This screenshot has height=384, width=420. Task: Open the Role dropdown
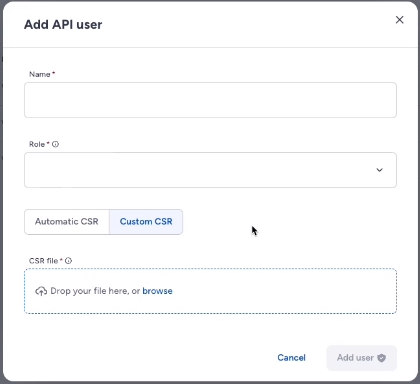pyautogui.click(x=210, y=170)
